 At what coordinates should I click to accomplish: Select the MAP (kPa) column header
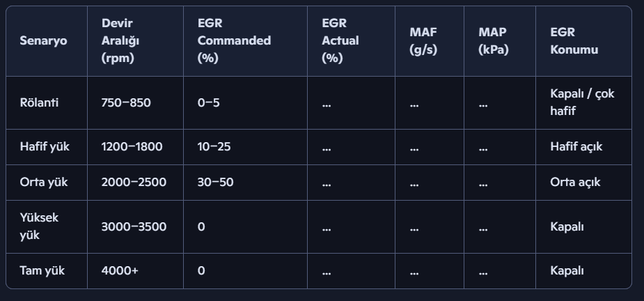[x=493, y=40]
